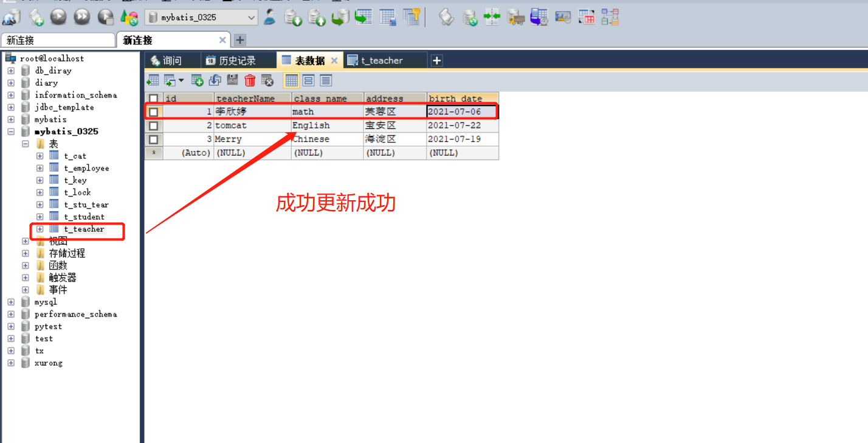Click the database icon with green down arrow
The height and width of the screenshot is (443, 868).
tap(294, 17)
